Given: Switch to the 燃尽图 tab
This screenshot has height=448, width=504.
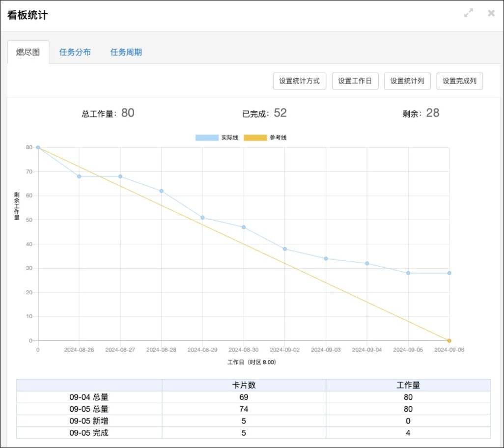Looking at the screenshot, I should 28,52.
